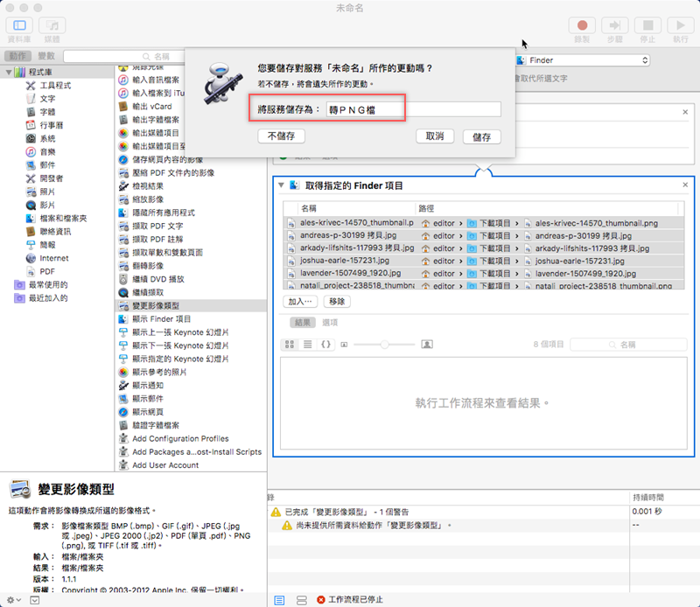Adjust the thumbnail size slider

pyautogui.click(x=384, y=345)
